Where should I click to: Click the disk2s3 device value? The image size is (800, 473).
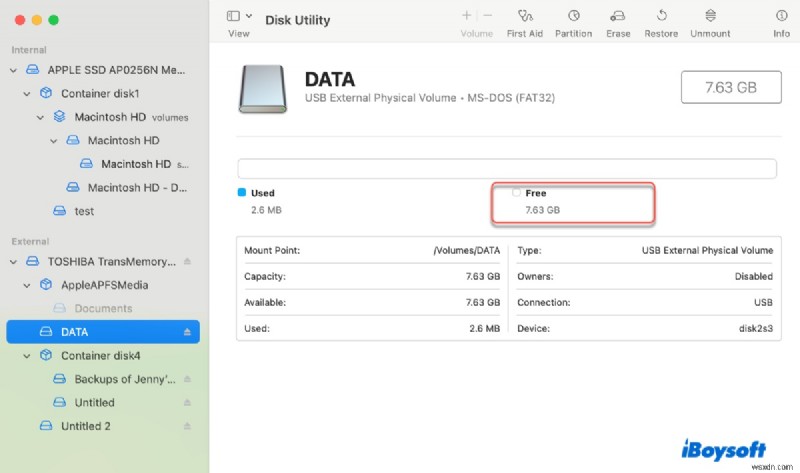click(756, 328)
